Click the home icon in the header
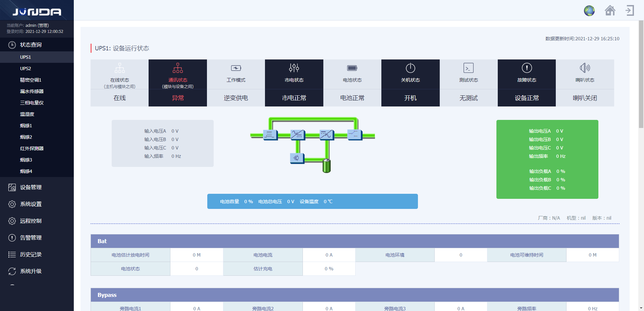This screenshot has width=644, height=311. [x=610, y=11]
